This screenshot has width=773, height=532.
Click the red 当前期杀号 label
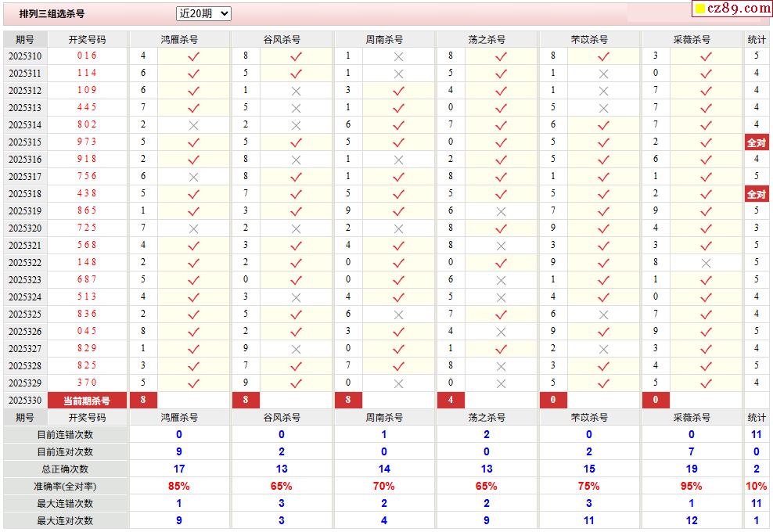pyautogui.click(x=87, y=401)
